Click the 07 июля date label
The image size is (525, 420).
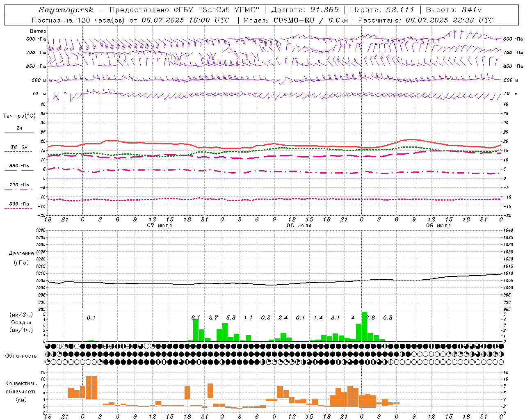[160, 226]
